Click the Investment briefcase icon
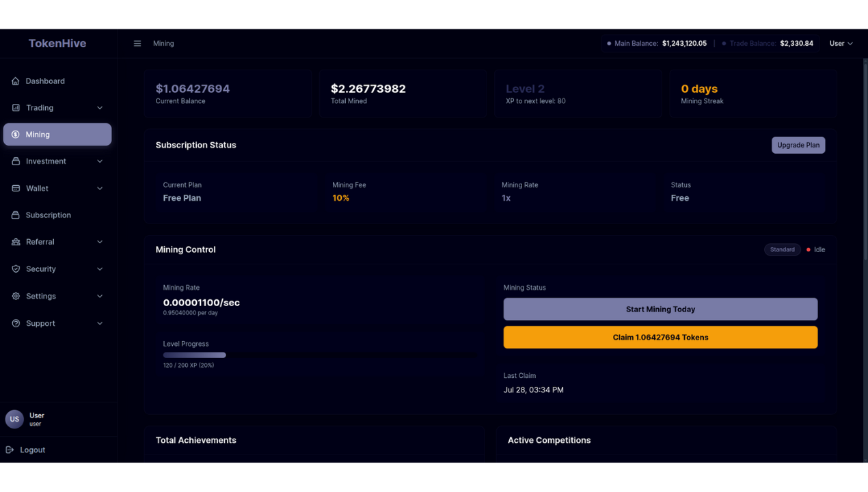The width and height of the screenshot is (868, 492). pyautogui.click(x=16, y=161)
